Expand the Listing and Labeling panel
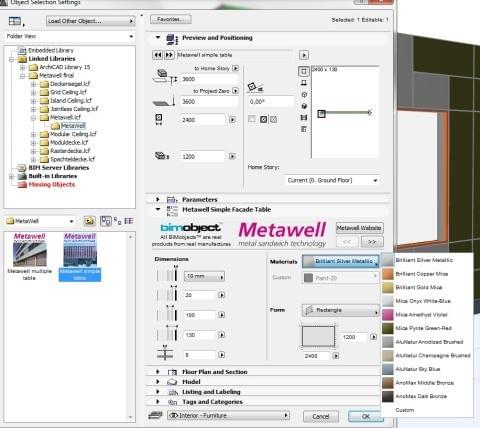The height and width of the screenshot is (428, 480). pos(158,392)
